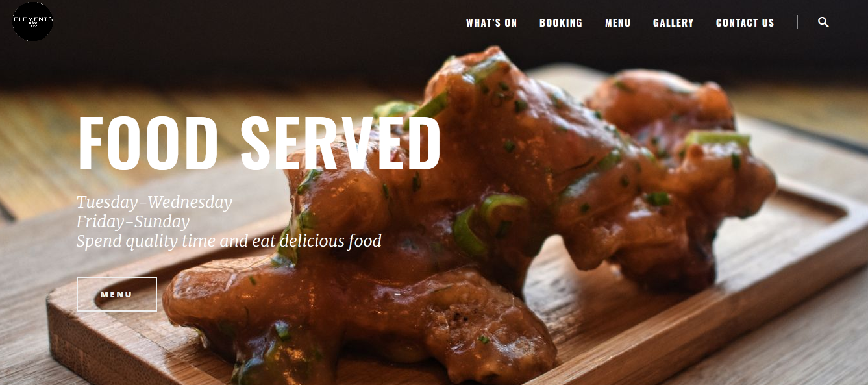Click the 'Spend quality time' tagline
This screenshot has height=385, width=868.
tap(229, 241)
